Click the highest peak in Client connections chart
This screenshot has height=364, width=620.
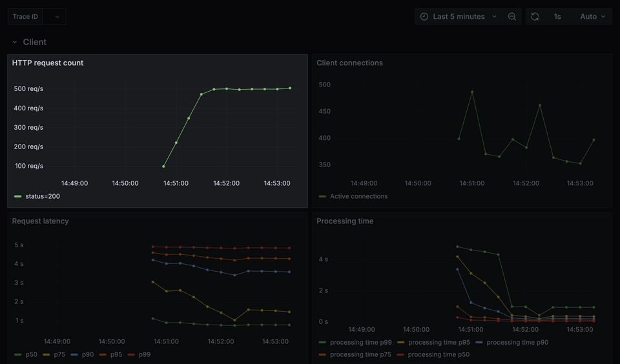click(472, 92)
